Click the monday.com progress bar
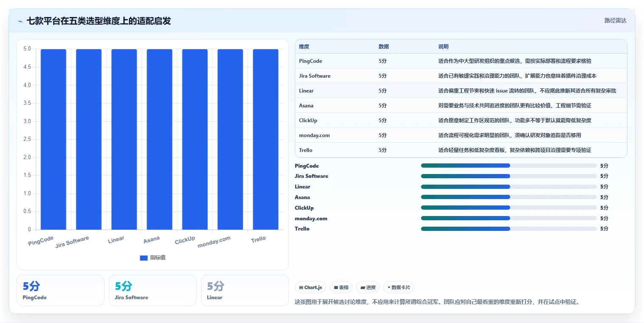Viewport: 644px width, 323px height. click(x=508, y=218)
